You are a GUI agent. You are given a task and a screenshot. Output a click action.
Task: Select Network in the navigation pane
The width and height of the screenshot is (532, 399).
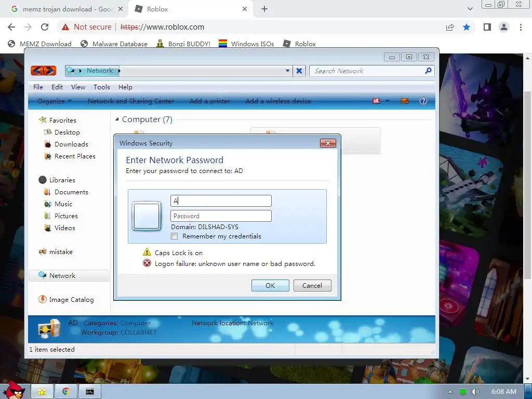(69, 275)
